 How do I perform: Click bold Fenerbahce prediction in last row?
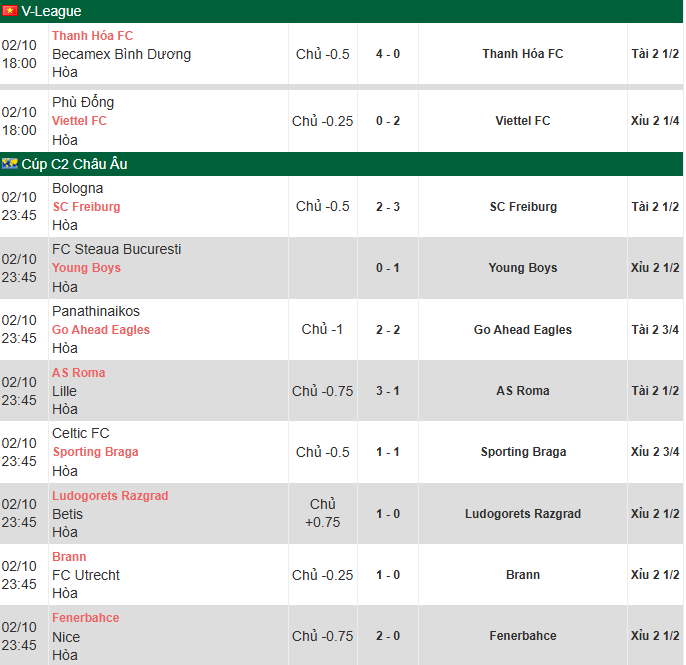[x=523, y=636]
